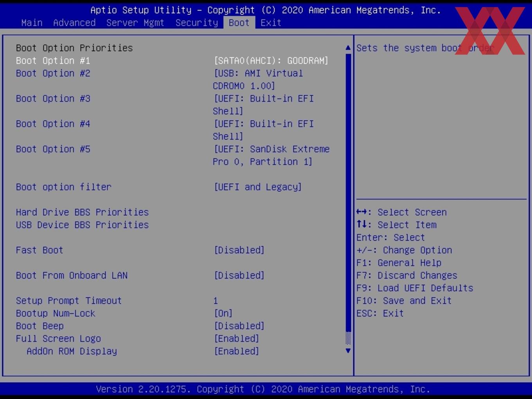Image resolution: width=532 pixels, height=399 pixels.
Task: Click the Boot Option Priorities heading
Action: 74,48
